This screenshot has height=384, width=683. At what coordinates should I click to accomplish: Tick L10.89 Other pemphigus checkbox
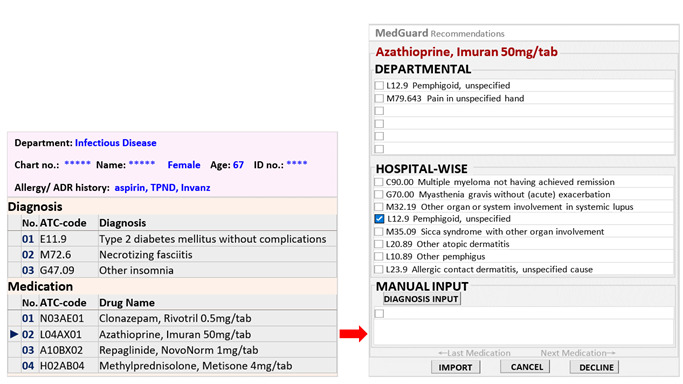(x=379, y=256)
